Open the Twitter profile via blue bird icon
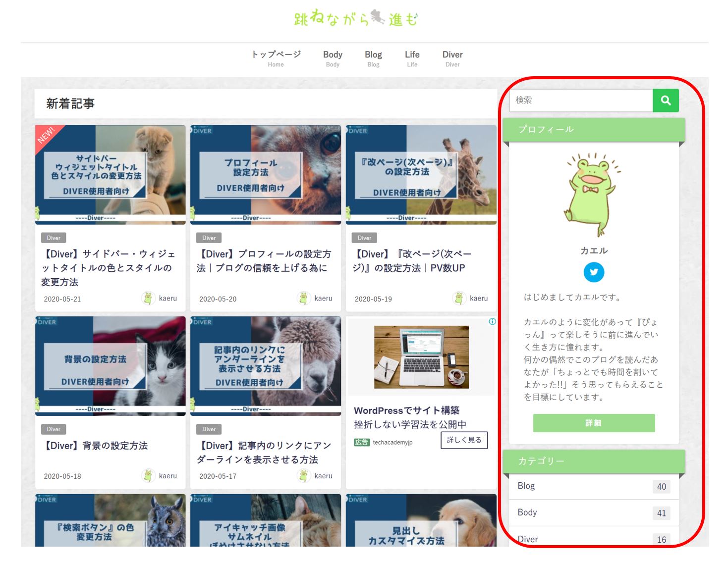The image size is (728, 561). pyautogui.click(x=593, y=272)
